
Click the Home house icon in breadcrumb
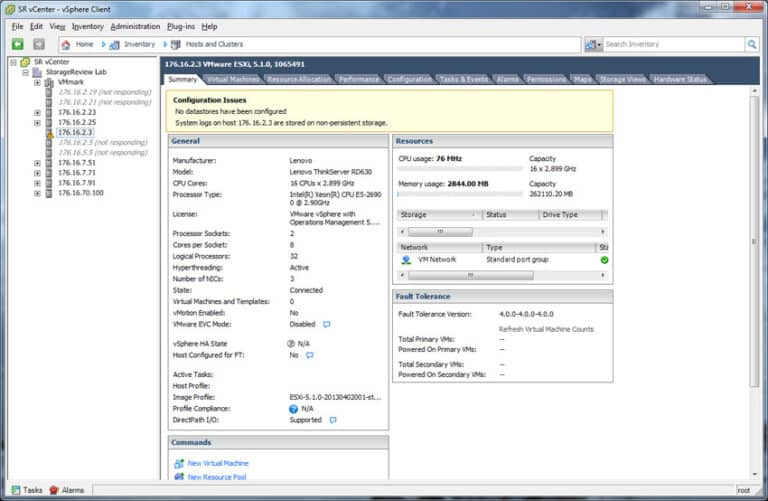pos(66,45)
